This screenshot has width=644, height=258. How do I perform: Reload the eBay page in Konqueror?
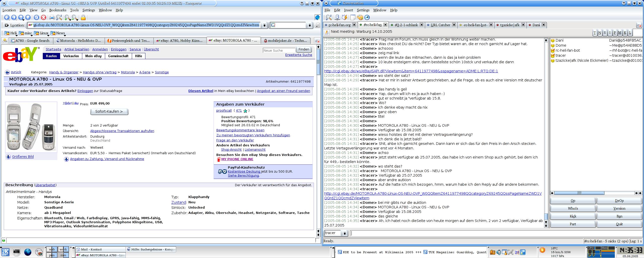pyautogui.click(x=36, y=17)
